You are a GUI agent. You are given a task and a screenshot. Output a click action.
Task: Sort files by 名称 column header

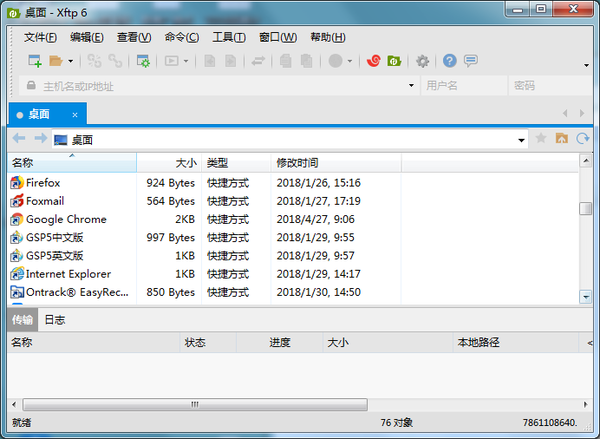[72, 163]
